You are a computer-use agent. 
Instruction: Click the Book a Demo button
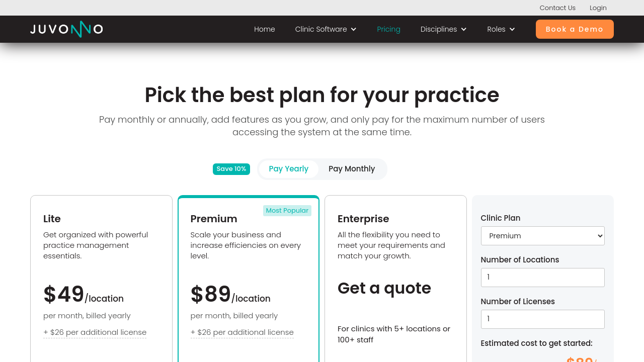click(575, 29)
